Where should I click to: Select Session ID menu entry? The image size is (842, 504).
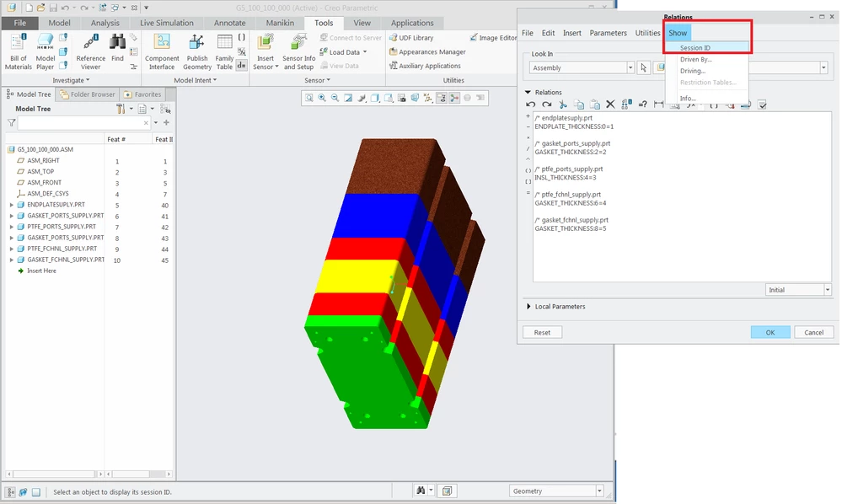(x=706, y=48)
